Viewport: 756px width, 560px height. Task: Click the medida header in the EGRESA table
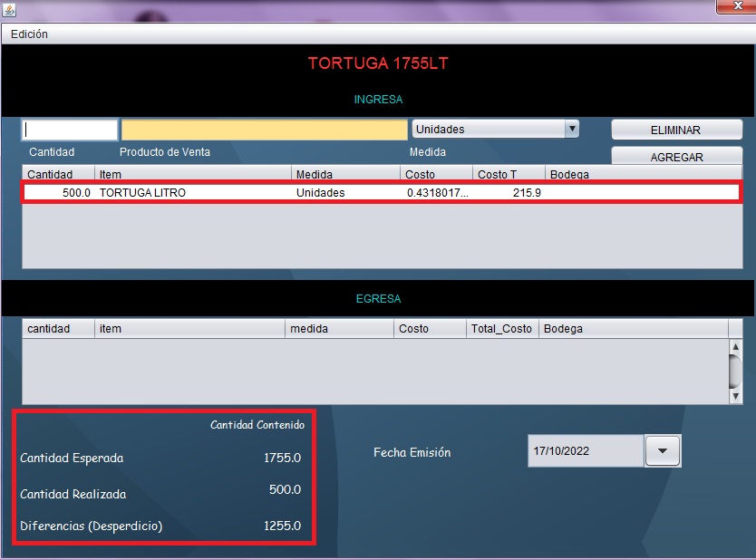[x=339, y=329]
